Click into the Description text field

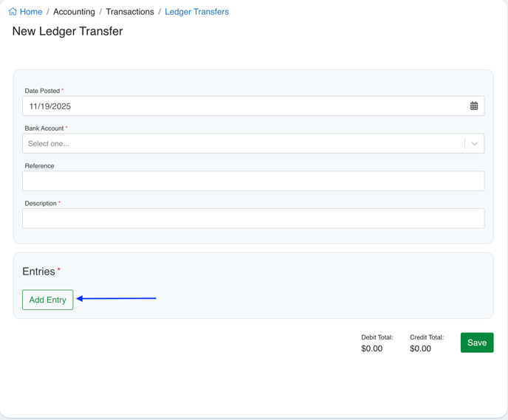(253, 218)
